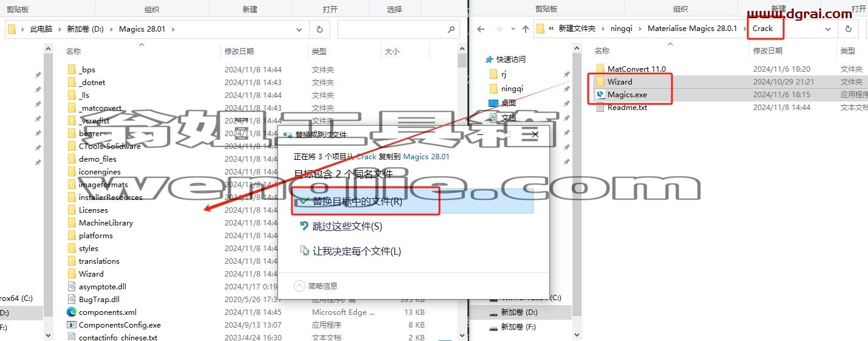Click 新加卷 (D:) breadcrumb in left address bar
This screenshot has width=868, height=341.
point(85,29)
